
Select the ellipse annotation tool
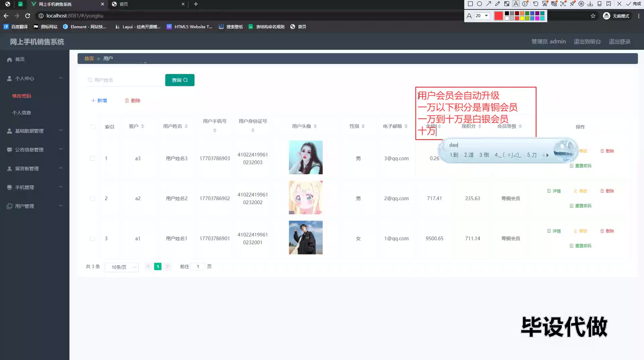tap(479, 4)
